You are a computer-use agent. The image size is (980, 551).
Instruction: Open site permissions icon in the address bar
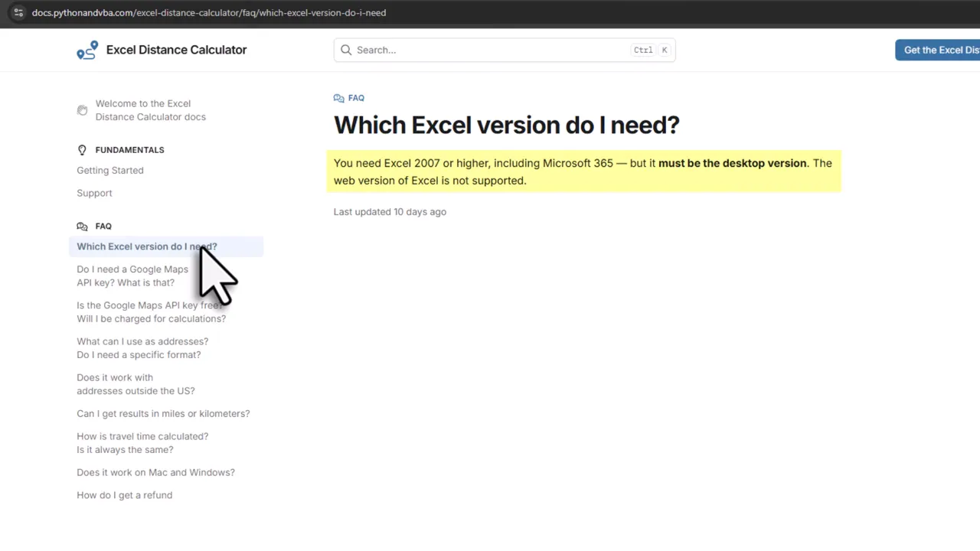pyautogui.click(x=18, y=12)
